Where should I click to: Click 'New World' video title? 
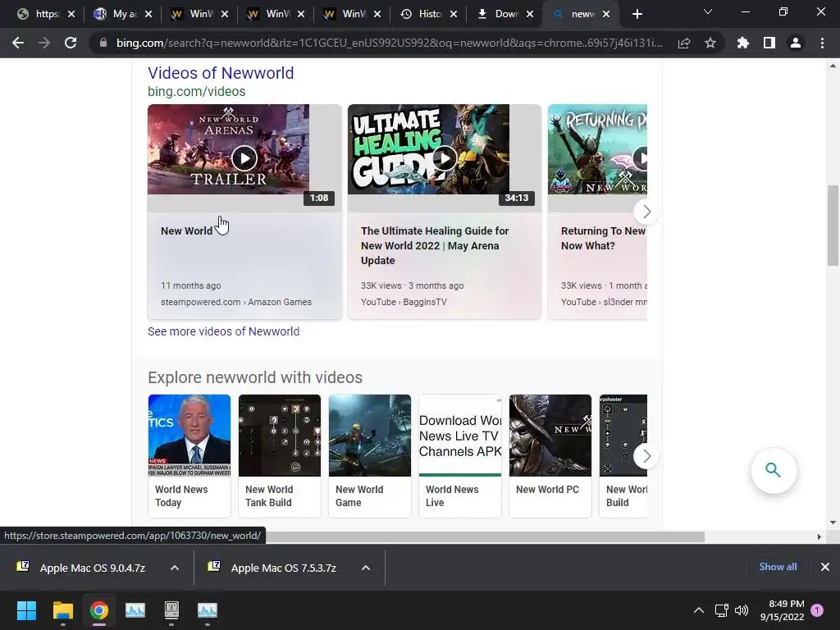[186, 231]
